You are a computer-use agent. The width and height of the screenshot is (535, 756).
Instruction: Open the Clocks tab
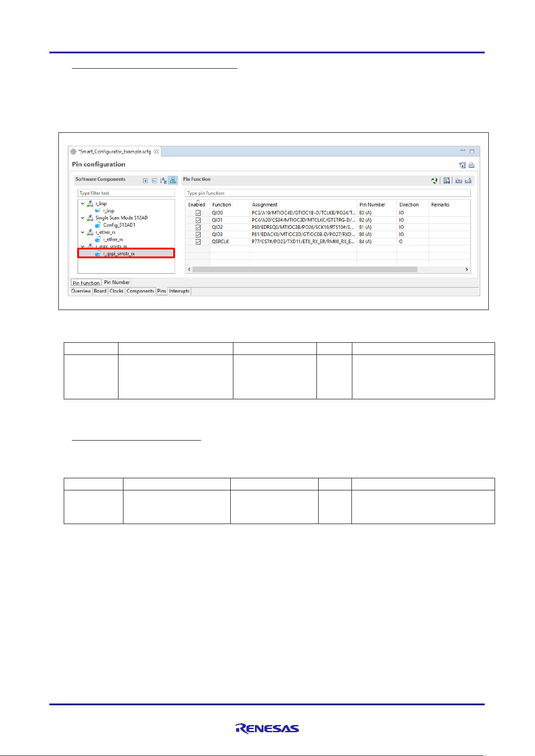click(116, 291)
